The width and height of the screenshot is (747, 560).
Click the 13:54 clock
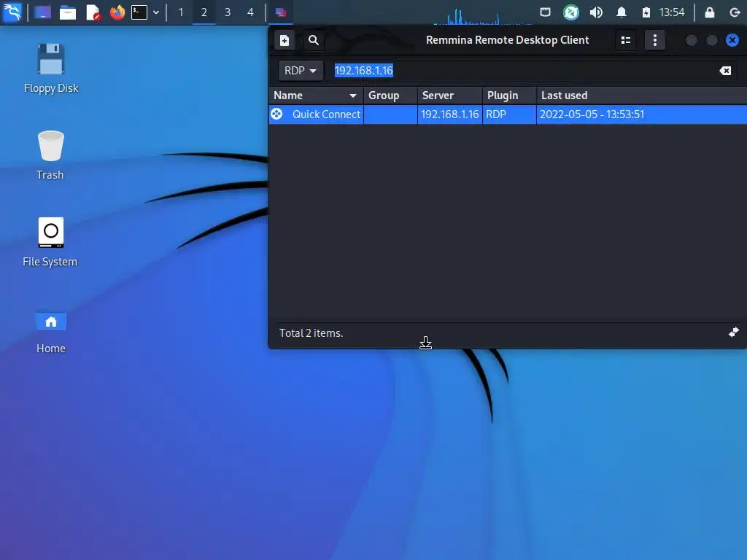[x=672, y=12]
